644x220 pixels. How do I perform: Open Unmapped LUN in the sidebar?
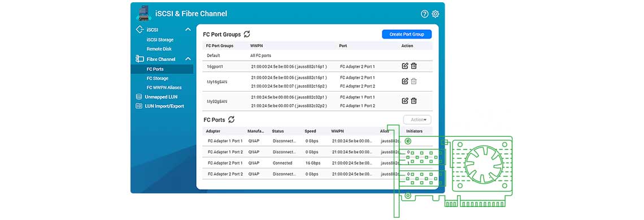pyautogui.click(x=161, y=97)
